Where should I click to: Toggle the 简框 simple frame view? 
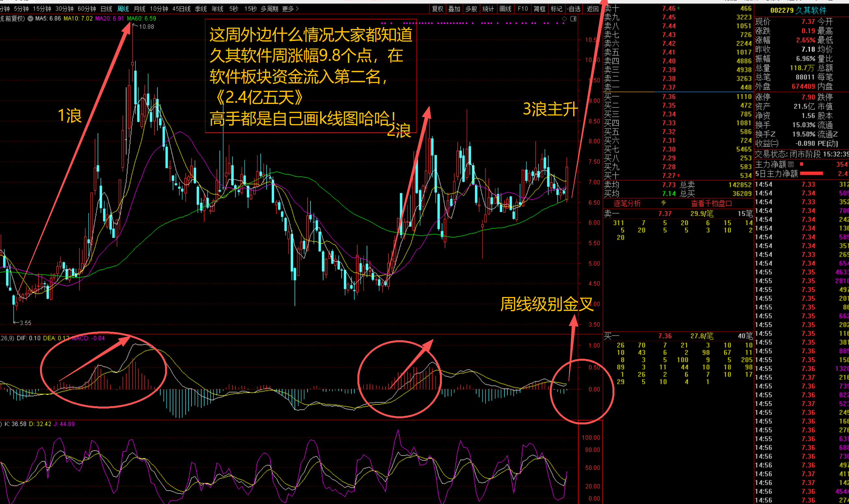539,9
